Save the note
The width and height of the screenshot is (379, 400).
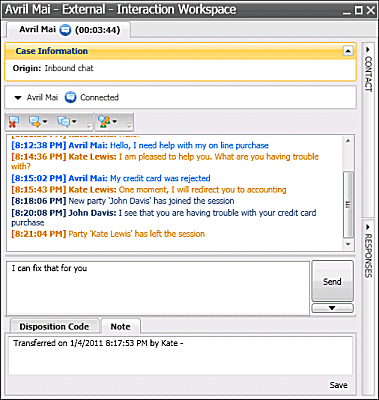tap(338, 385)
